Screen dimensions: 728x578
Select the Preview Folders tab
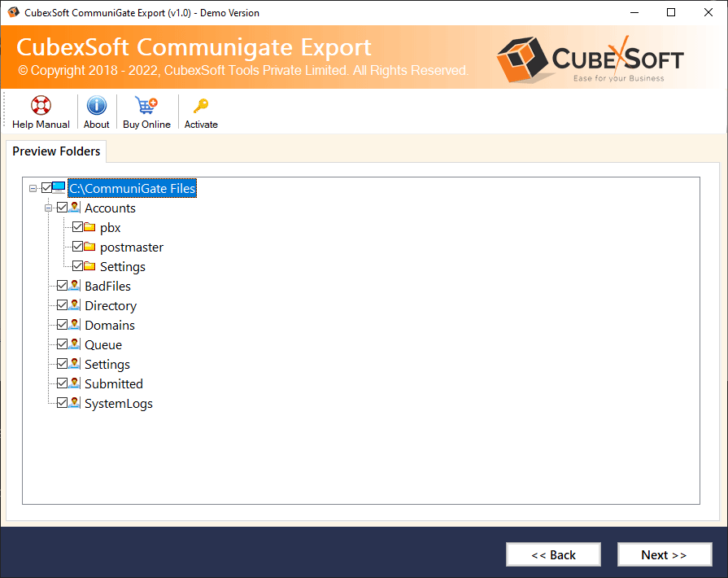click(56, 151)
